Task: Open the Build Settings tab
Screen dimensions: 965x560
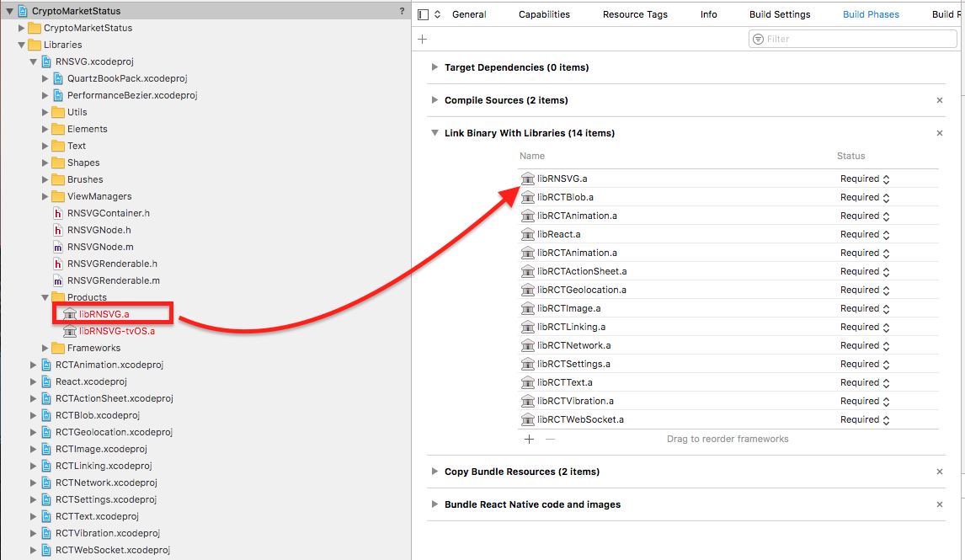Action: click(x=780, y=14)
